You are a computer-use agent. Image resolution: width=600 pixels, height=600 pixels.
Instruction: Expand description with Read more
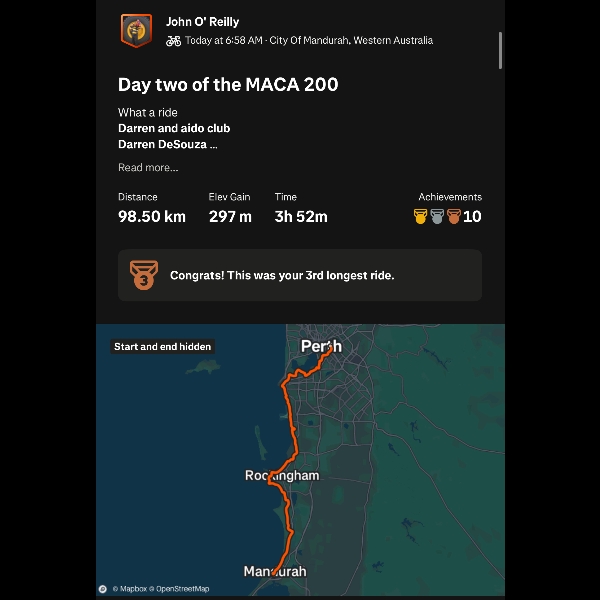tap(148, 168)
